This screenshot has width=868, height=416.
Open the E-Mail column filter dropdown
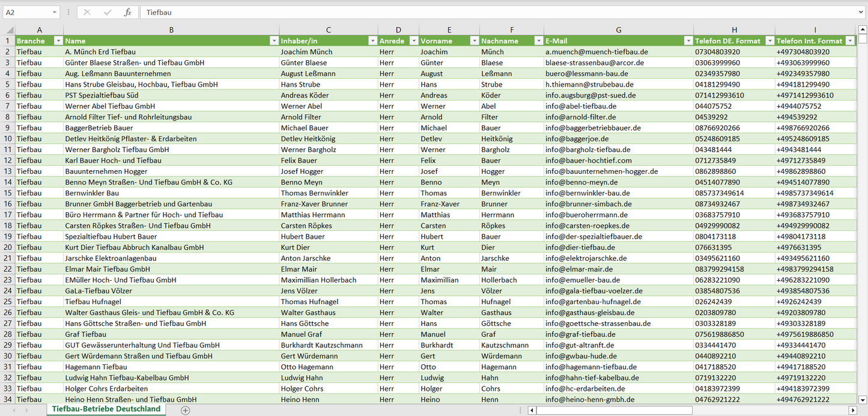point(688,41)
